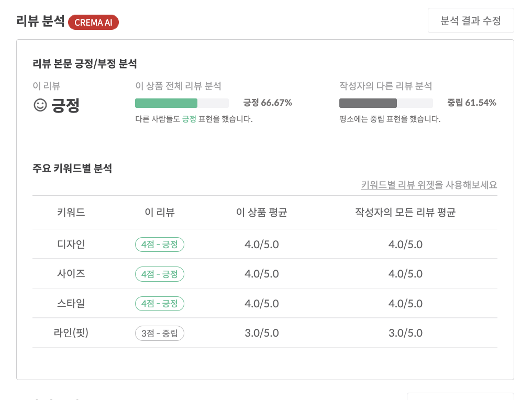Click the CREMA AI red badge

click(93, 23)
